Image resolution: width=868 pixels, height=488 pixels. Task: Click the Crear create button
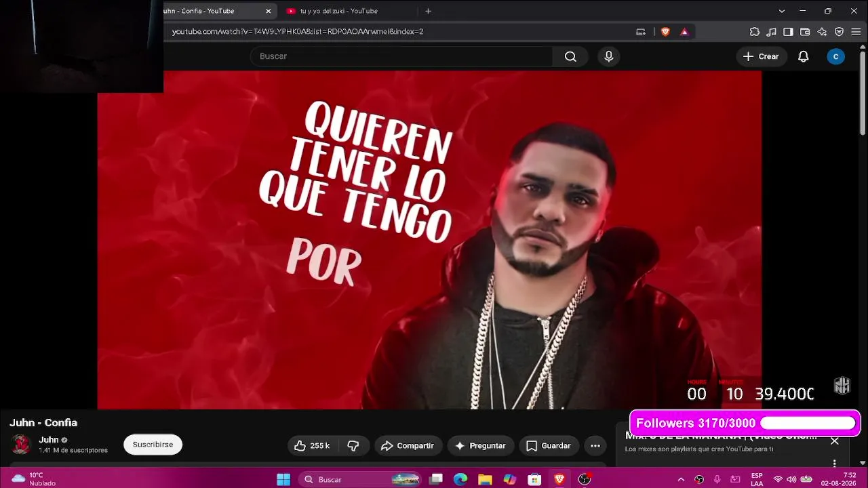pyautogui.click(x=761, y=56)
